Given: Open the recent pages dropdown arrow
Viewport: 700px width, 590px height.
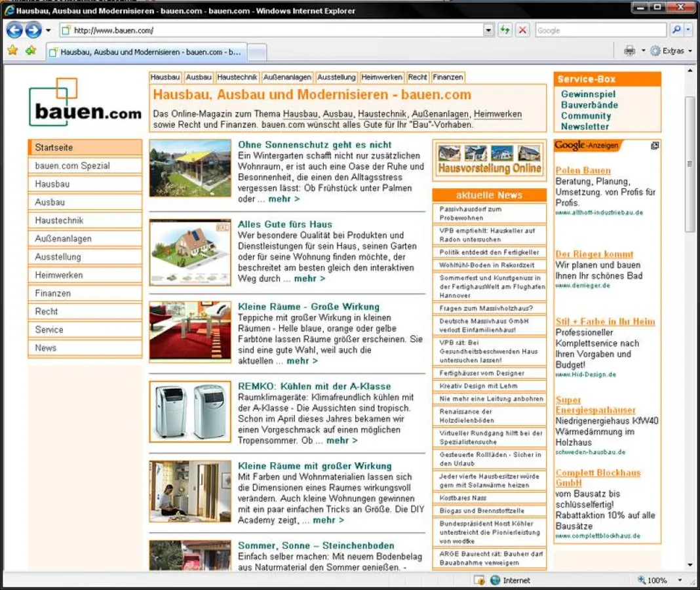Looking at the screenshot, I should (x=48, y=30).
